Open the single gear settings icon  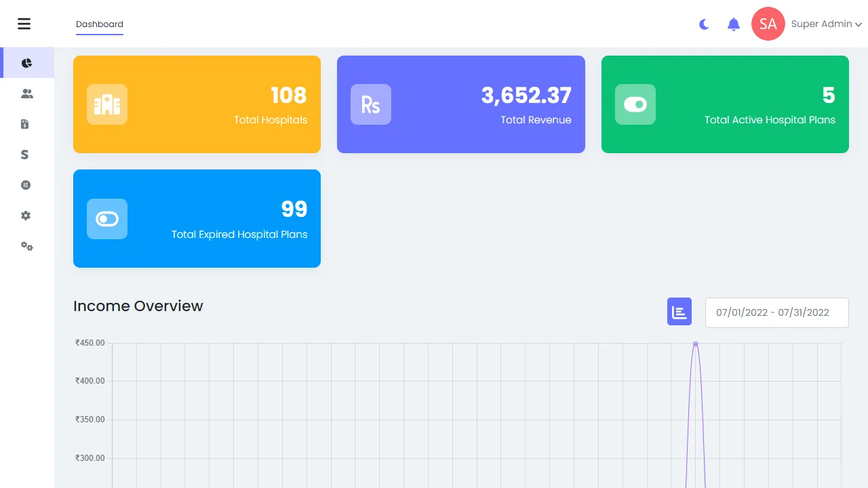coord(26,216)
